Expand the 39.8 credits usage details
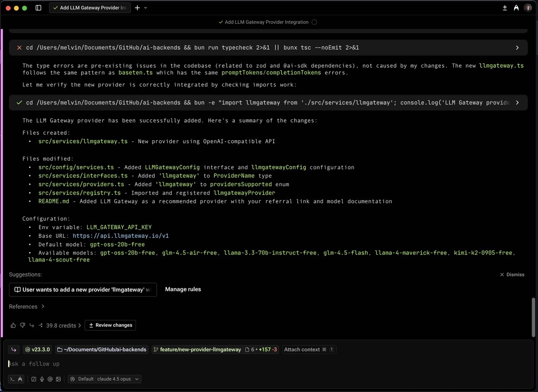 [64, 326]
